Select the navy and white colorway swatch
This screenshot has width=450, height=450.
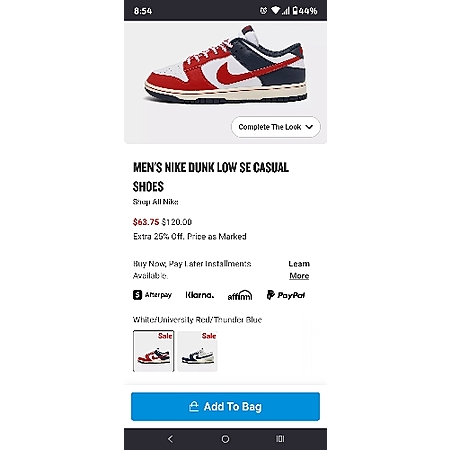(197, 351)
